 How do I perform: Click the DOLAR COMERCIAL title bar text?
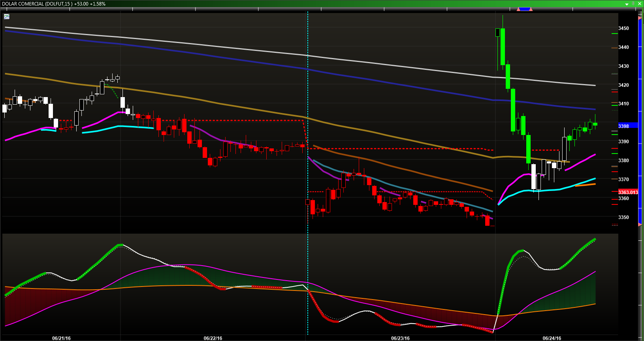pyautogui.click(x=54, y=4)
